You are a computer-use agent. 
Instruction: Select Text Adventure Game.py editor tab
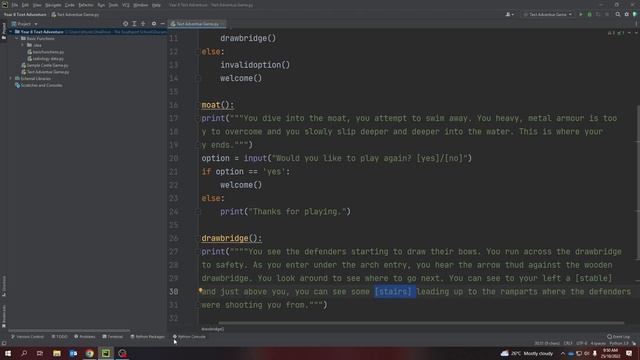point(198,24)
